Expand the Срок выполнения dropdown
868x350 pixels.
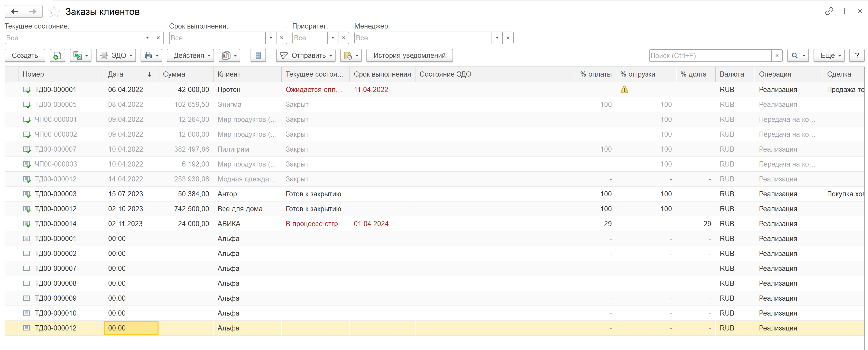pos(271,38)
